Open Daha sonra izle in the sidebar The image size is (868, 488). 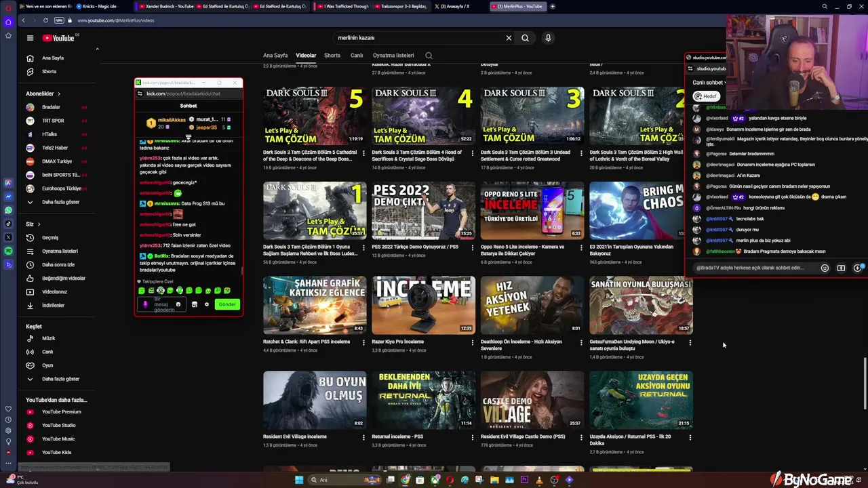pos(58,265)
